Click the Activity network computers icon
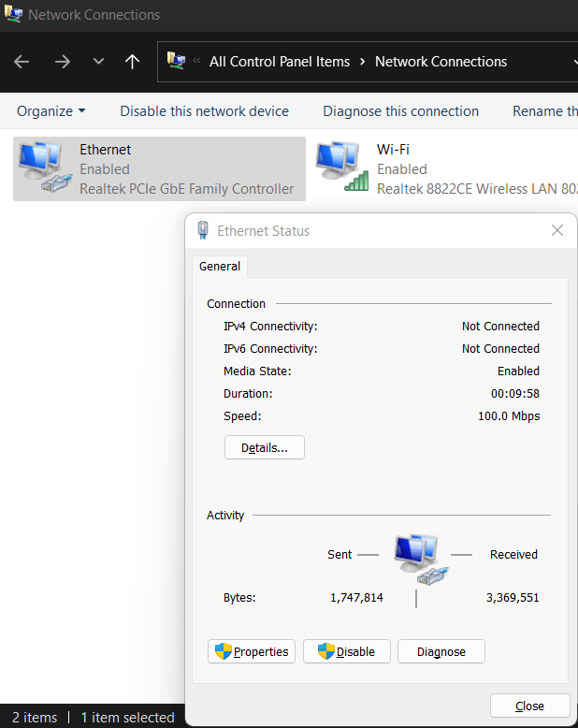 coord(421,559)
